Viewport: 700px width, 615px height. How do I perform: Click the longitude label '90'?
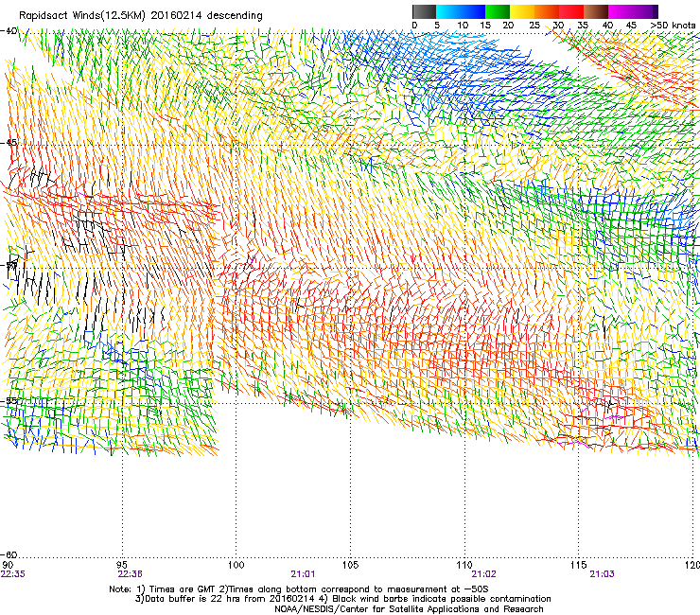8,566
